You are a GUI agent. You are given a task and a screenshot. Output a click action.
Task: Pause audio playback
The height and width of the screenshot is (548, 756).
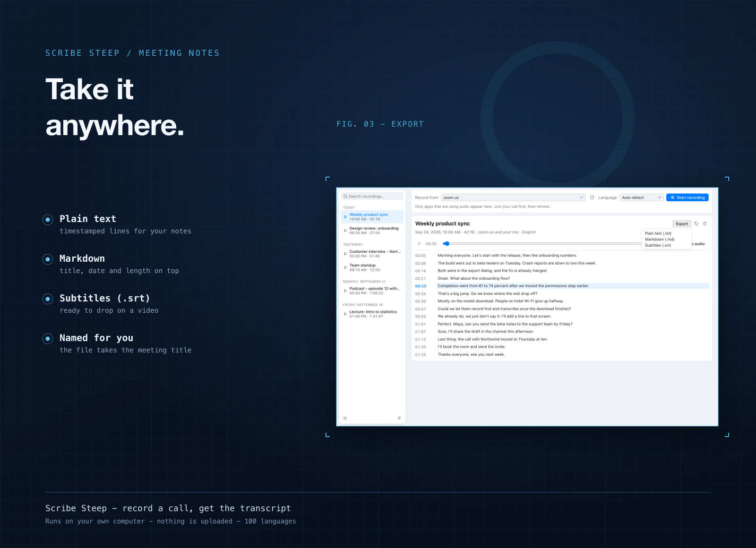point(419,244)
